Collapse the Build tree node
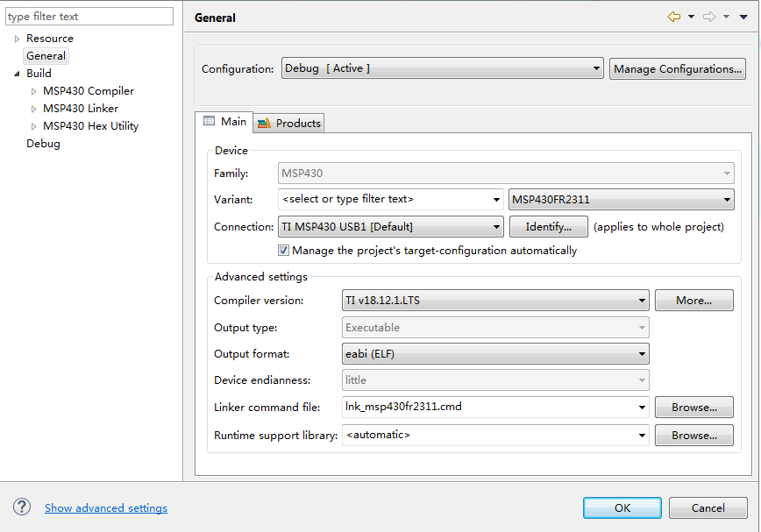 pyautogui.click(x=17, y=74)
